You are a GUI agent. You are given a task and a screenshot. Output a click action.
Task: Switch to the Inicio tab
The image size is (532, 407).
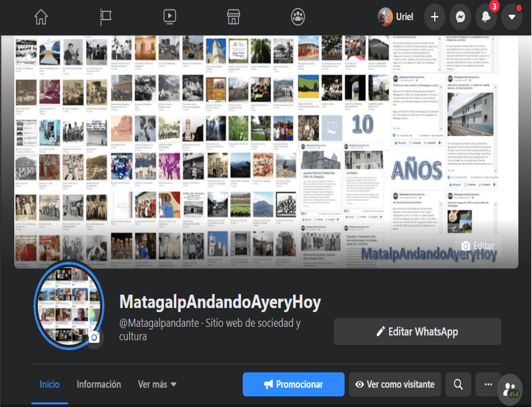coord(49,384)
